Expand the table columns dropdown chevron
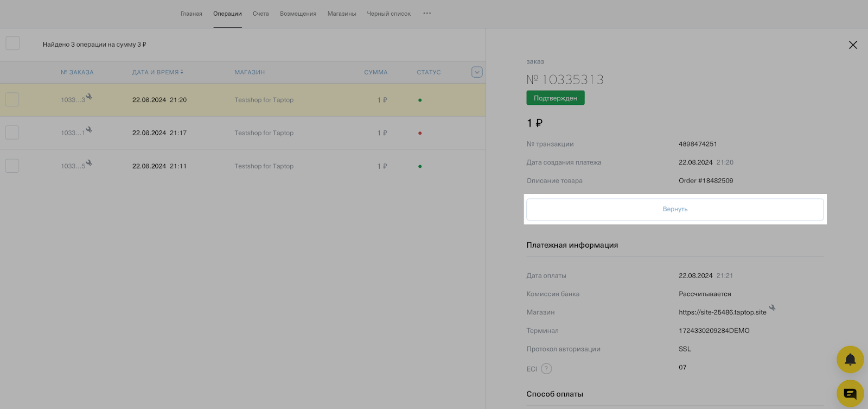 pyautogui.click(x=477, y=72)
